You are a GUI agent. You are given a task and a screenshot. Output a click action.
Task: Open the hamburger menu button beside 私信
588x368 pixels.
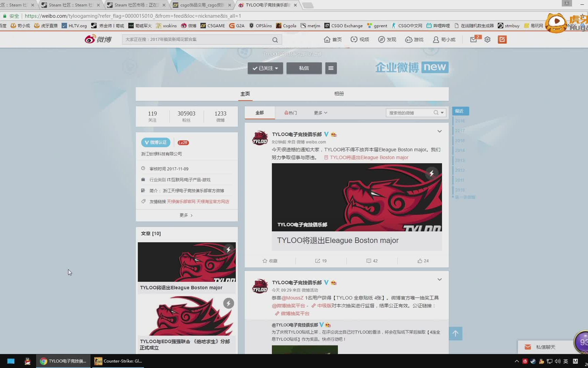click(x=331, y=68)
